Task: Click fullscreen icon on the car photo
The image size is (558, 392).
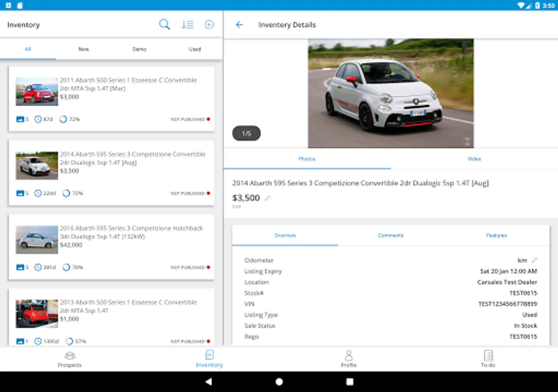Action: 467,141
